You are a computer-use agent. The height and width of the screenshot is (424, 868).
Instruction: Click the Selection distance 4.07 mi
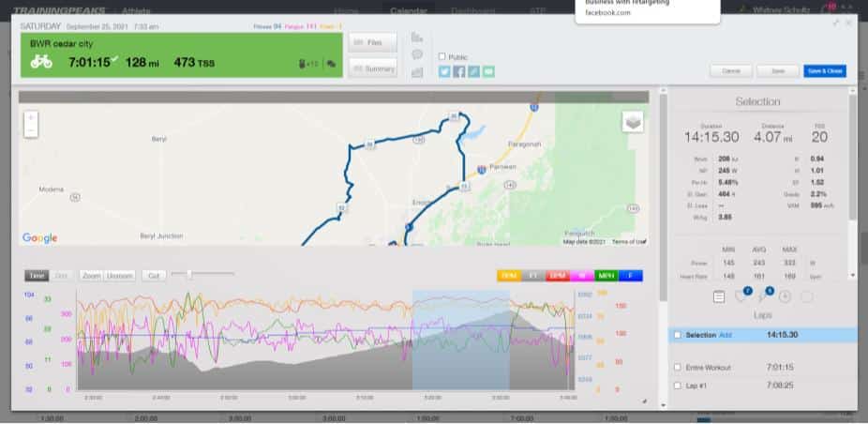[773, 138]
